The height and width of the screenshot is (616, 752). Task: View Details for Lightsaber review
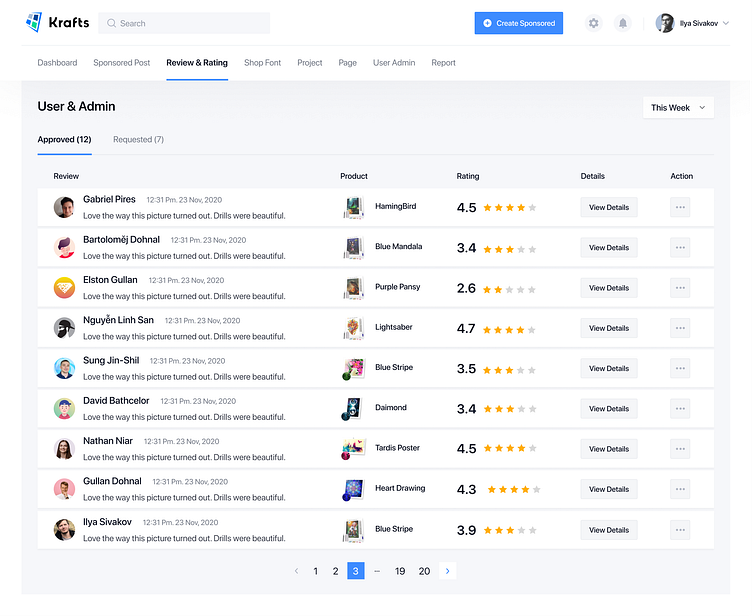pos(609,328)
